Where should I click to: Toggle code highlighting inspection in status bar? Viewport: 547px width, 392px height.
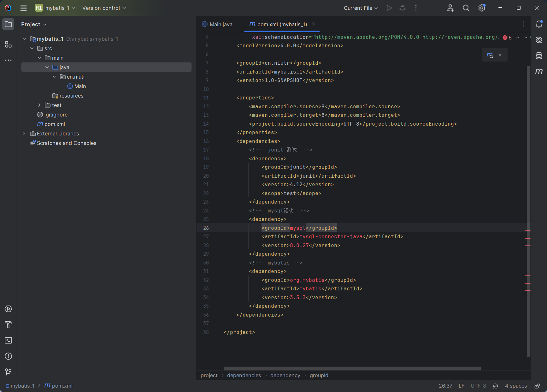click(496, 386)
